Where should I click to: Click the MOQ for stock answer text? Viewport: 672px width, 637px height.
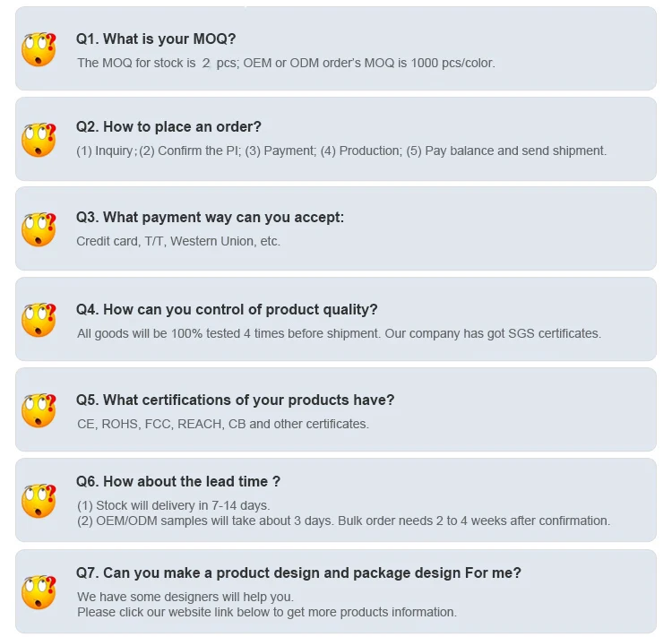click(286, 63)
